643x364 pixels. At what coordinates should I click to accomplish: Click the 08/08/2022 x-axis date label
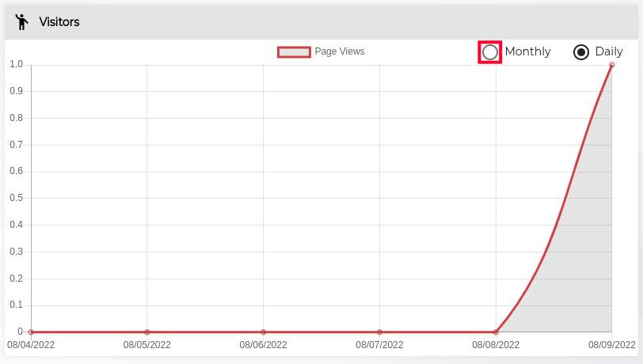coord(496,345)
